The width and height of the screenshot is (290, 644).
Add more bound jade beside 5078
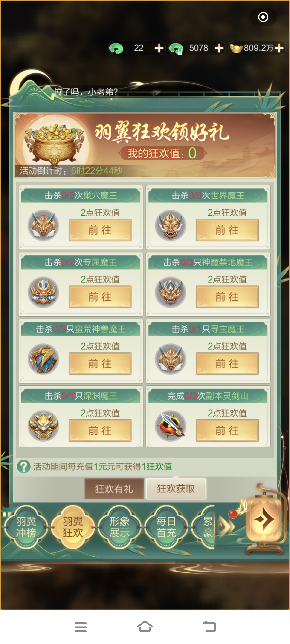tap(219, 48)
